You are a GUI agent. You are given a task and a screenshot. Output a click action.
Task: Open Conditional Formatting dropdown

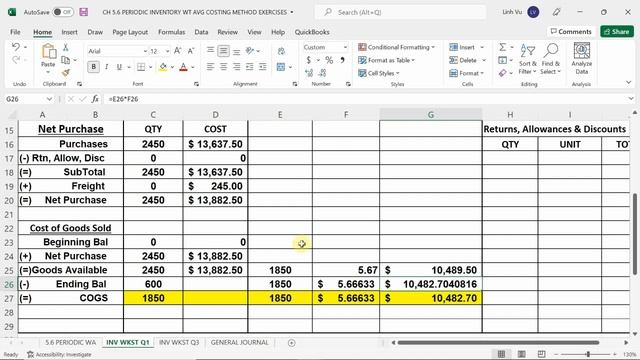point(396,47)
